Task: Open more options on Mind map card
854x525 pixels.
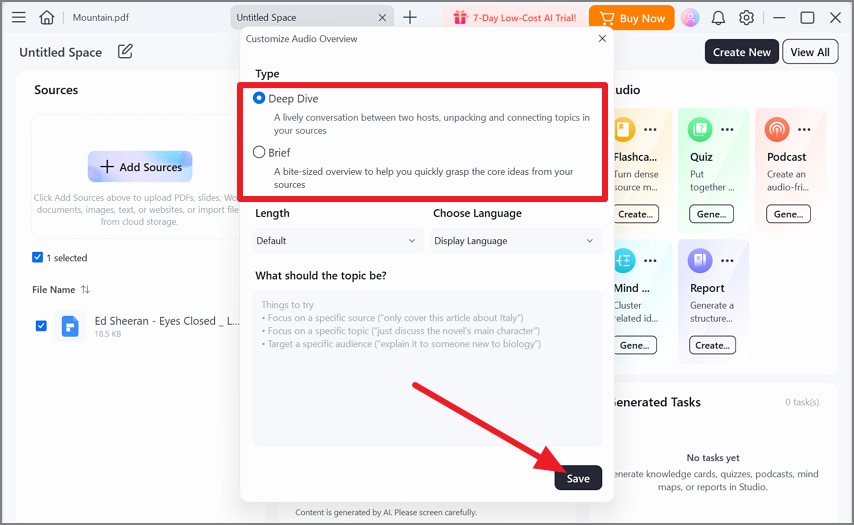Action: (x=650, y=261)
